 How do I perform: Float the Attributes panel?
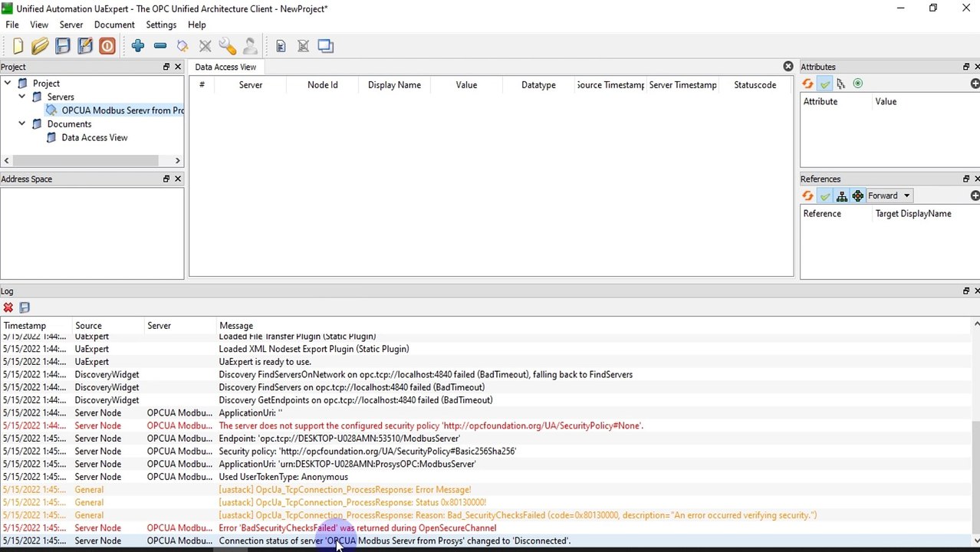click(966, 67)
